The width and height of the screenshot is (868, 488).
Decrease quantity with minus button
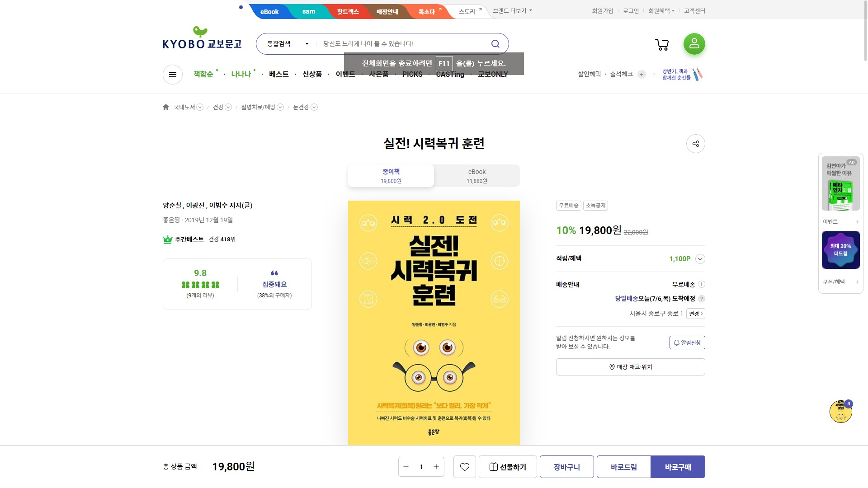(406, 467)
